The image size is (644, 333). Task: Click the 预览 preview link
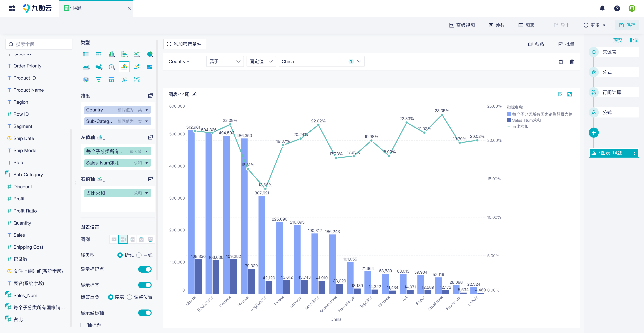[x=618, y=40]
